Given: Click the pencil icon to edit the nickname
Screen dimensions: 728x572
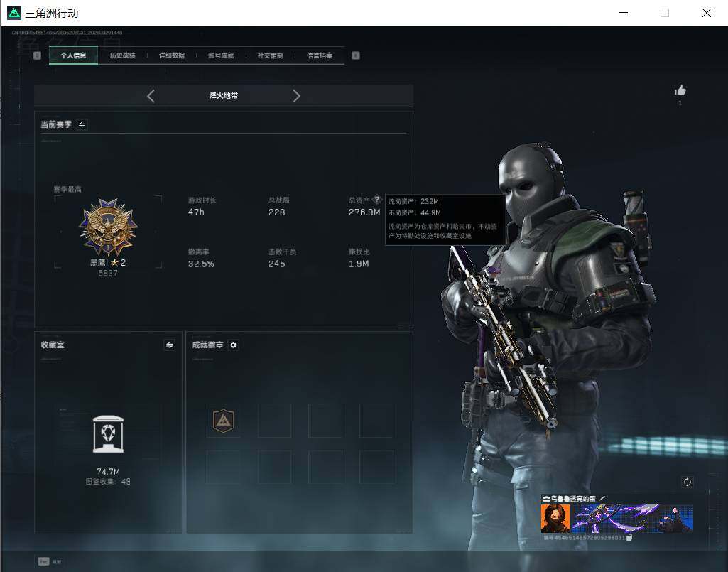Looking at the screenshot, I should click(603, 498).
